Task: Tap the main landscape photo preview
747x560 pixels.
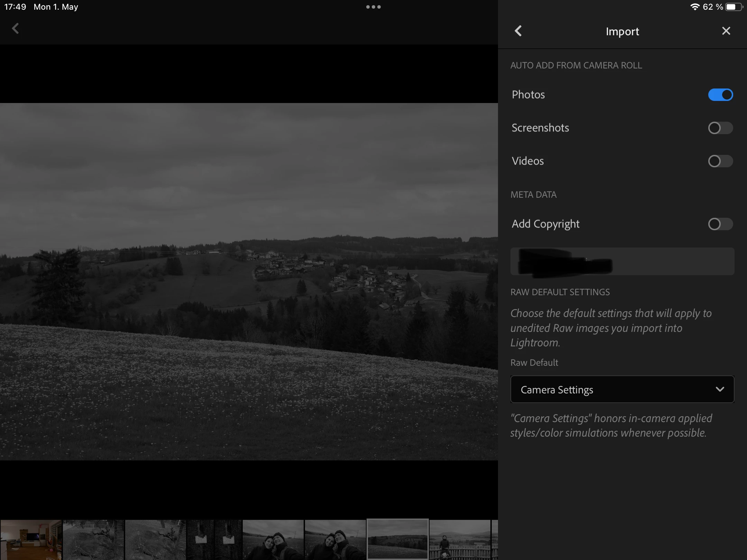Action: [249, 282]
